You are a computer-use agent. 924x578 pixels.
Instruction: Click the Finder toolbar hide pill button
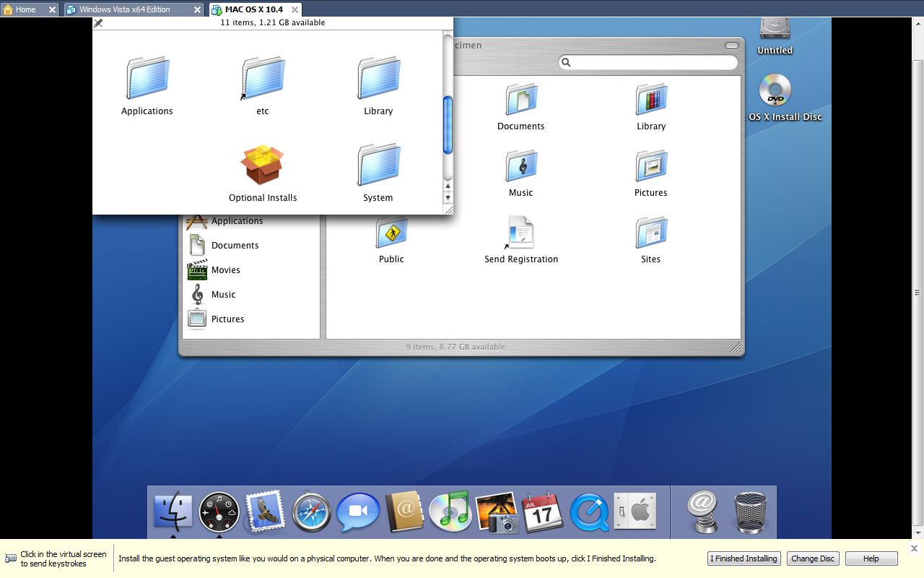coord(732,46)
